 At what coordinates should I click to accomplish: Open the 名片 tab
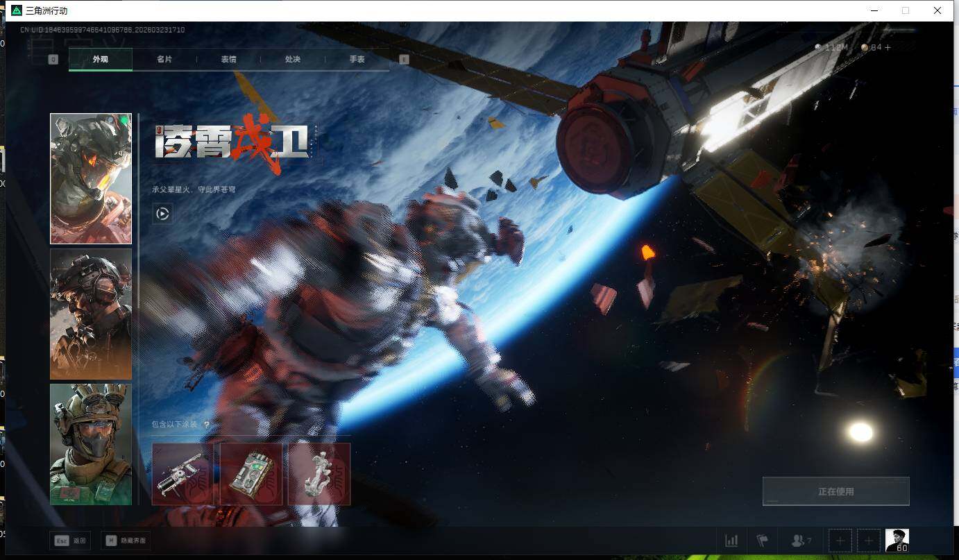(x=164, y=60)
